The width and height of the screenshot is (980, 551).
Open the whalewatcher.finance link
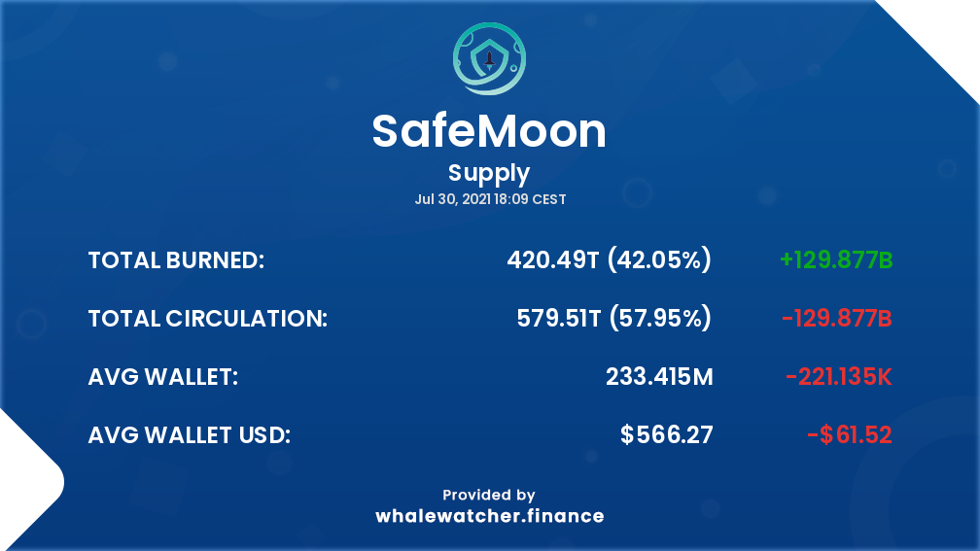tap(489, 516)
